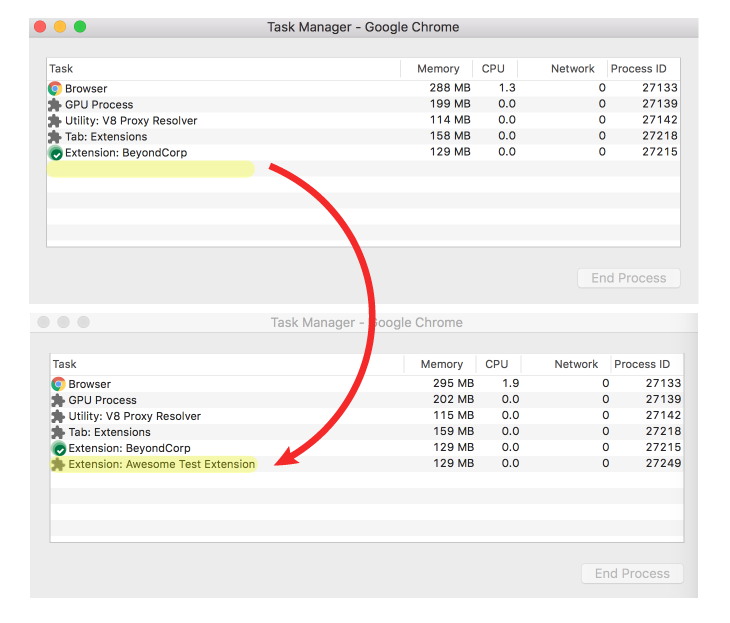
Task: Click process ID 27133 in upper window
Action: pyautogui.click(x=660, y=88)
